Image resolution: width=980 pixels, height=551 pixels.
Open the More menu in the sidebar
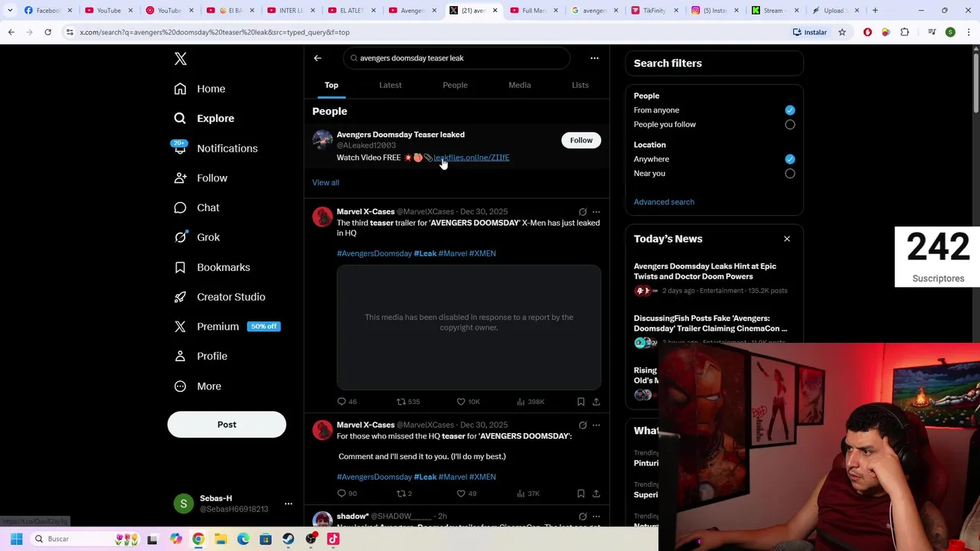198,386
